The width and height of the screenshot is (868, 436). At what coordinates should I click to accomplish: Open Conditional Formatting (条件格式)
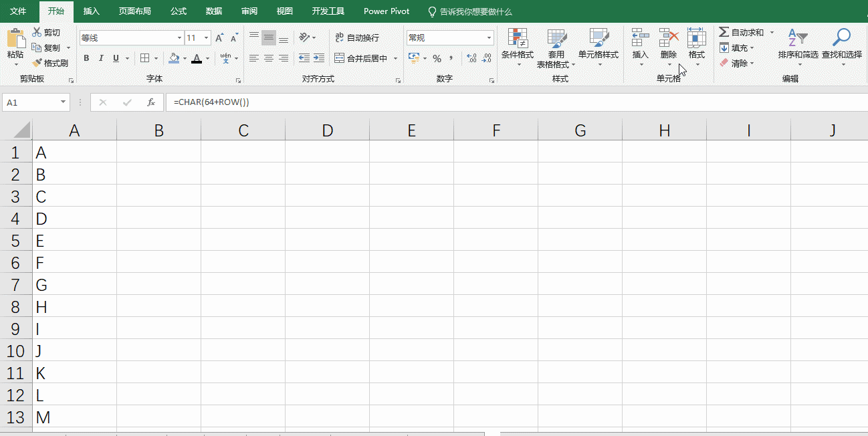pyautogui.click(x=517, y=47)
